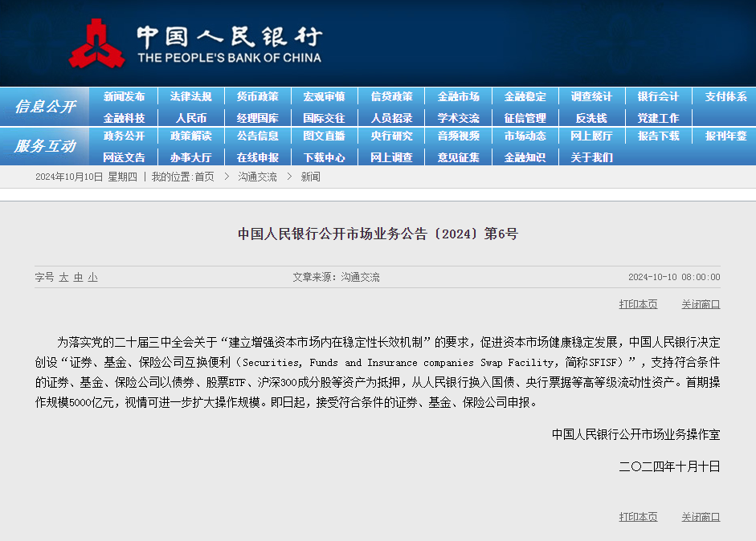756x541 pixels.
Task: Click the signature 中国人民银行公开市场业务操作室
Action: pyautogui.click(x=636, y=434)
